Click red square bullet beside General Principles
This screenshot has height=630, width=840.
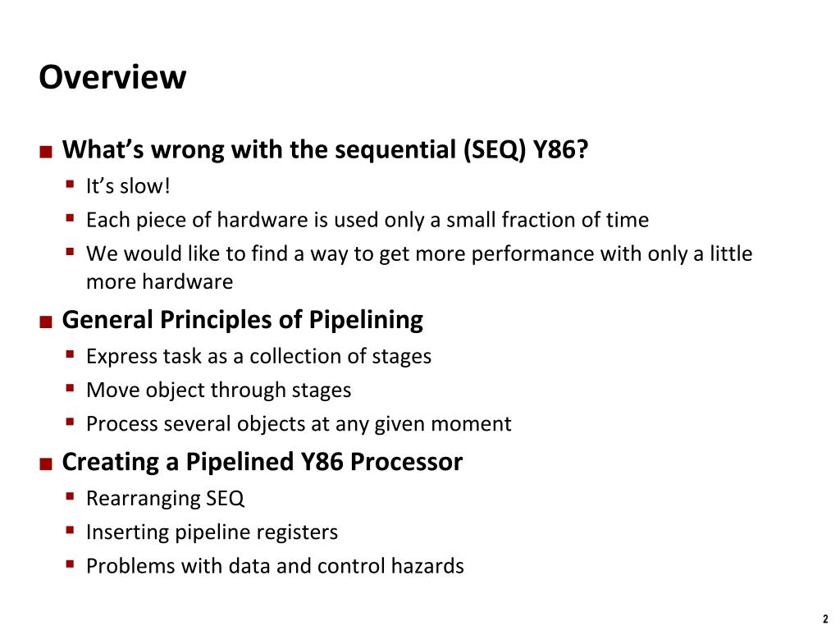pyautogui.click(x=46, y=322)
